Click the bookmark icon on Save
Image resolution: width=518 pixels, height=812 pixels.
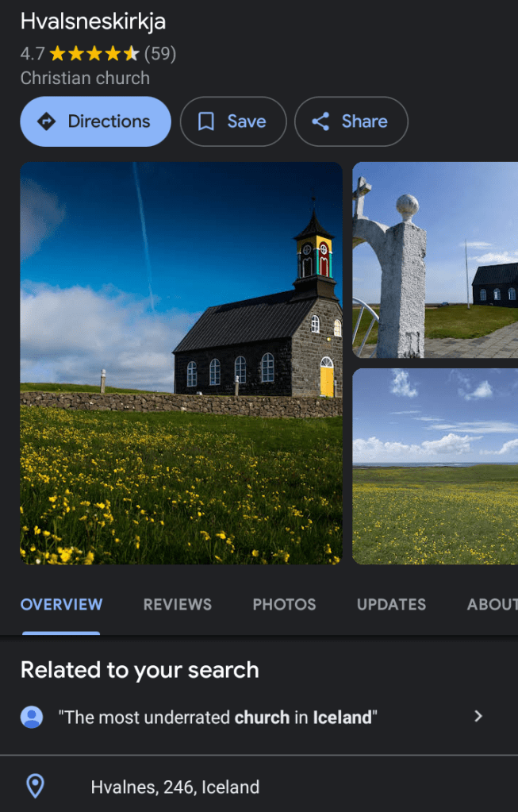pos(206,121)
